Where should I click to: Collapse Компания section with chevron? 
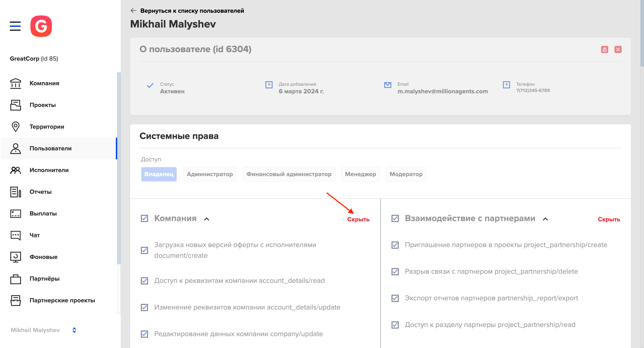tap(206, 219)
